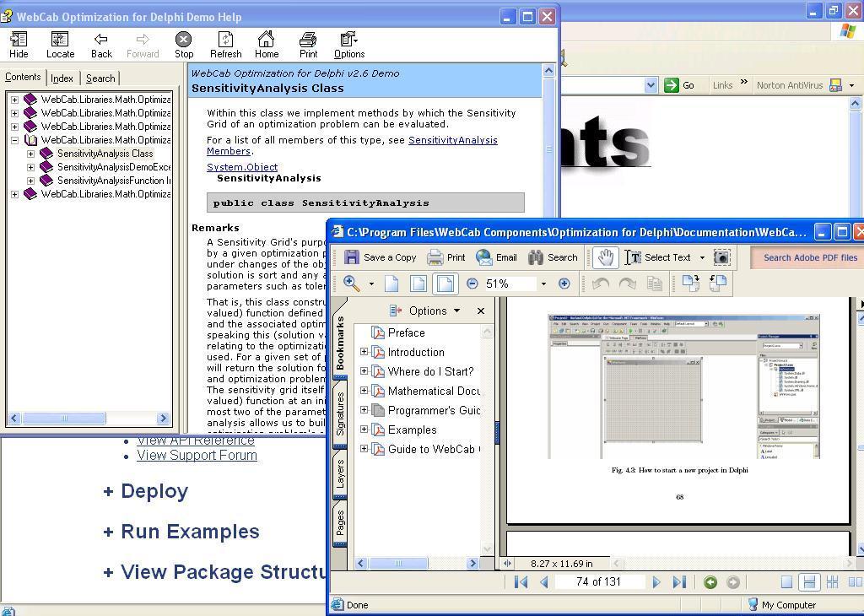Image resolution: width=864 pixels, height=616 pixels.
Task: Click Stop in the Help toolbar
Action: tap(183, 46)
